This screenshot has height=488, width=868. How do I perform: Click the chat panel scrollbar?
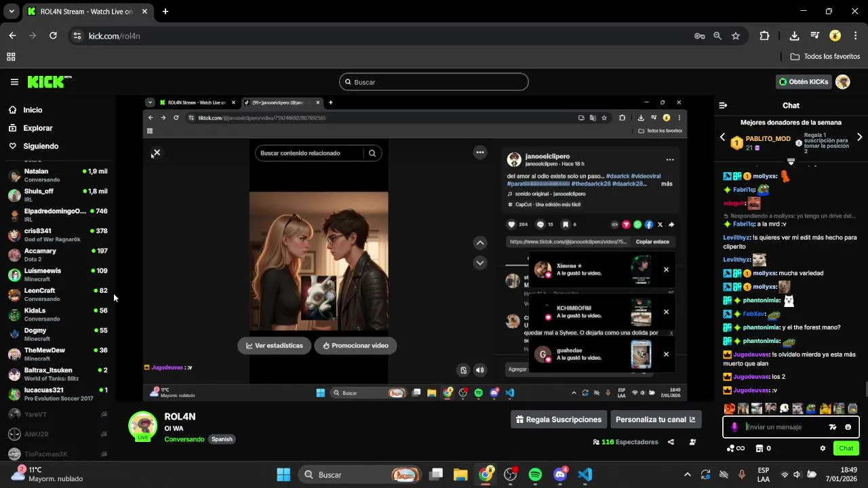point(865,389)
